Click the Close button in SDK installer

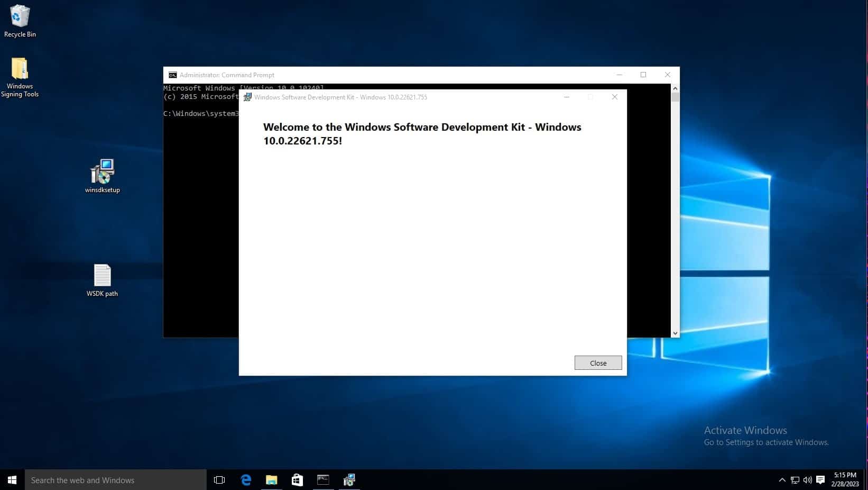598,363
